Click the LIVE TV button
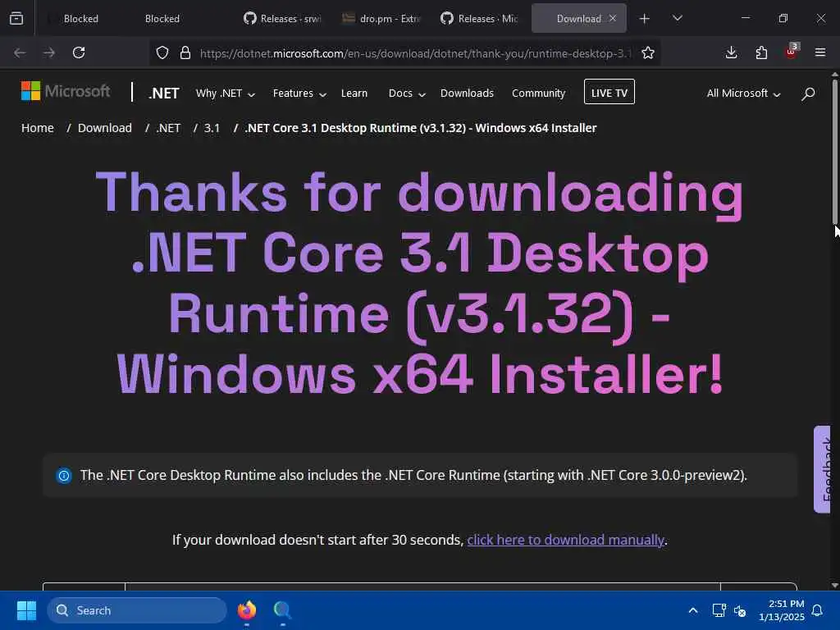This screenshot has width=840, height=630. (609, 92)
